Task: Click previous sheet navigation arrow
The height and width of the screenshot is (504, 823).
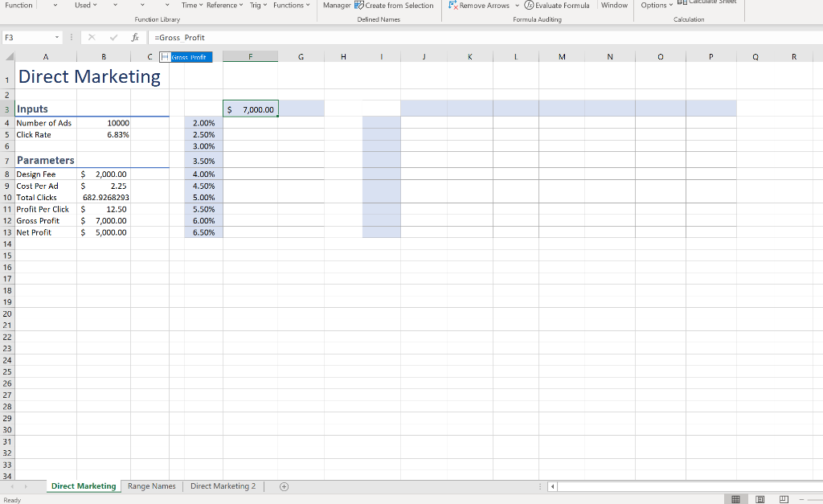Action: coord(11,486)
